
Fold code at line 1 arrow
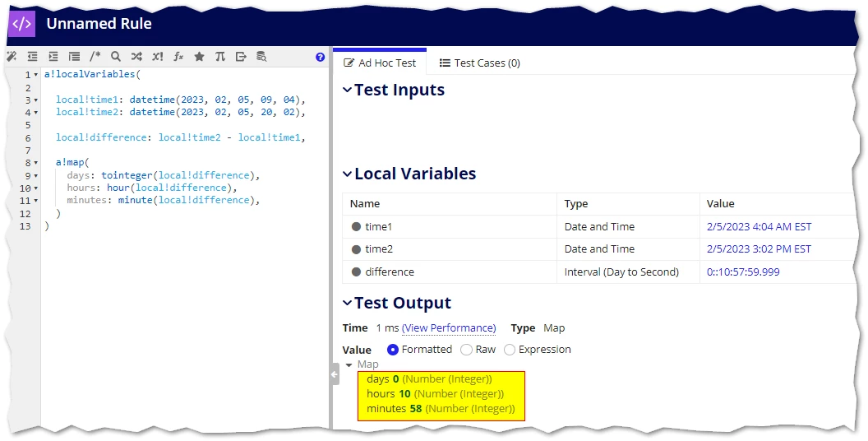click(x=36, y=75)
